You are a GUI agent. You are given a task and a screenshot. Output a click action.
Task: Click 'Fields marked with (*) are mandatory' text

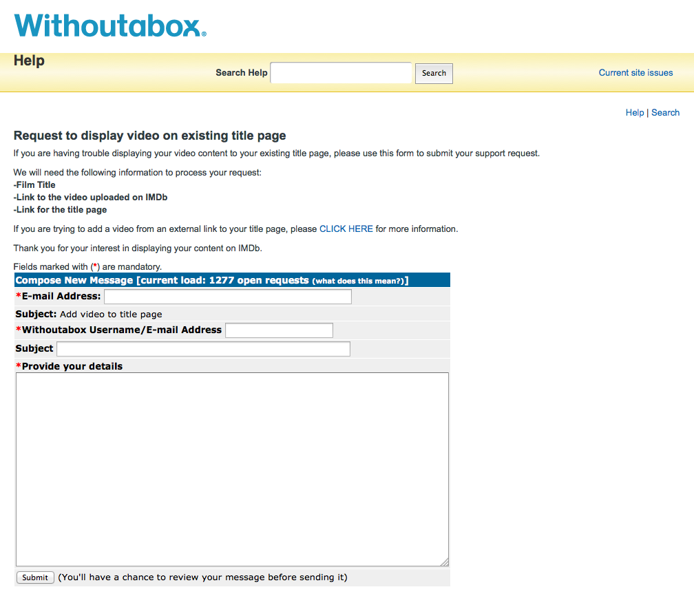point(87,266)
